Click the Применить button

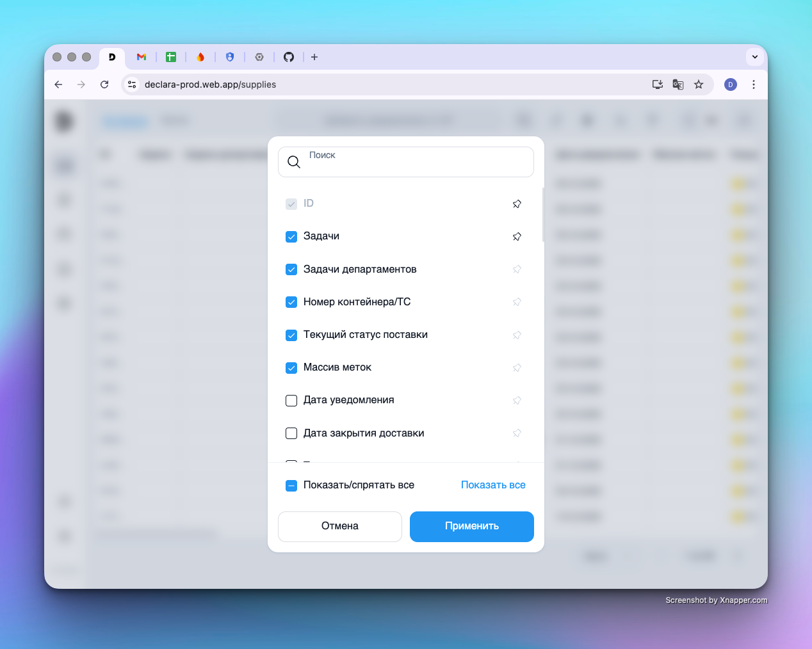pos(472,527)
